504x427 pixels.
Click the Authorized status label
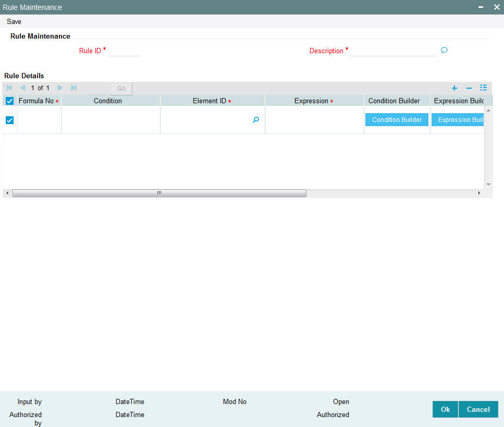[333, 414]
